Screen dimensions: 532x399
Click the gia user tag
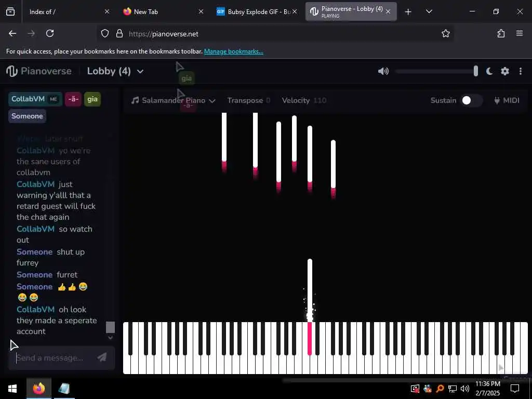coord(92,99)
